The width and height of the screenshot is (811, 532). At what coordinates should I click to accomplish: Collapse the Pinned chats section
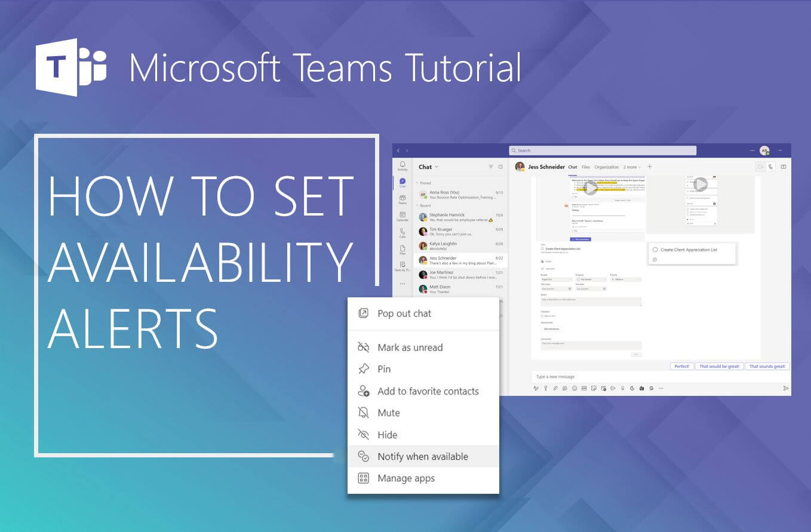click(x=417, y=183)
